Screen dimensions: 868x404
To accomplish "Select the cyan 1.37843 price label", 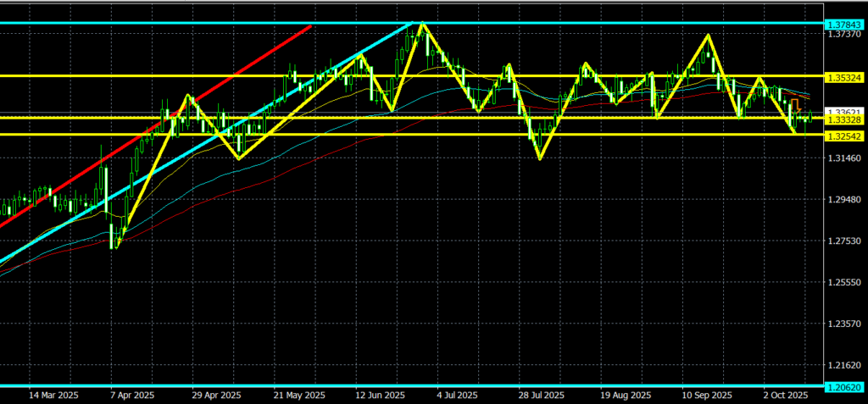I will click(843, 25).
